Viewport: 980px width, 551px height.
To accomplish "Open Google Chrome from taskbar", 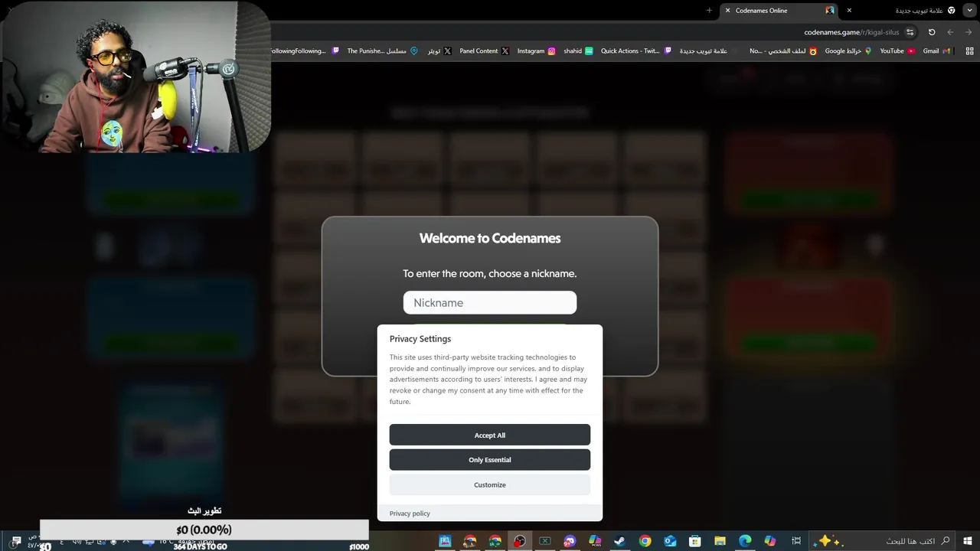I will [x=645, y=541].
